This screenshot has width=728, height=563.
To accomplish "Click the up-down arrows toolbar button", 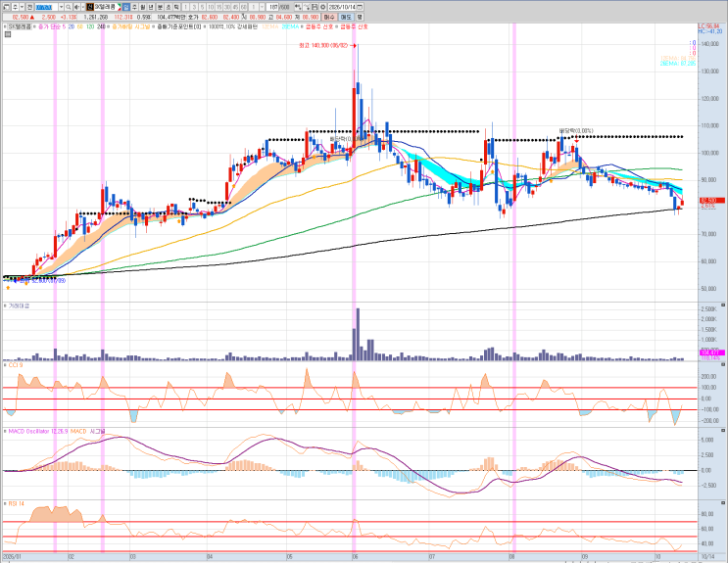I will (x=15, y=7).
